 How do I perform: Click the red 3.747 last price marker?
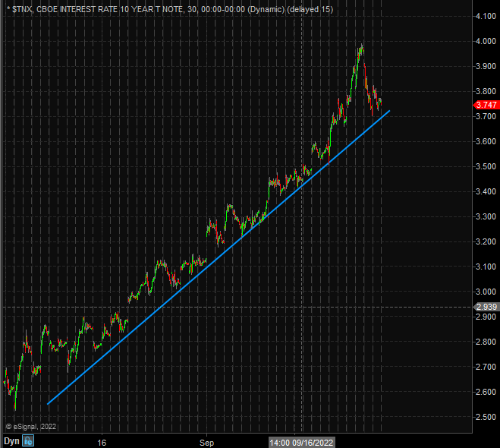tap(486, 105)
